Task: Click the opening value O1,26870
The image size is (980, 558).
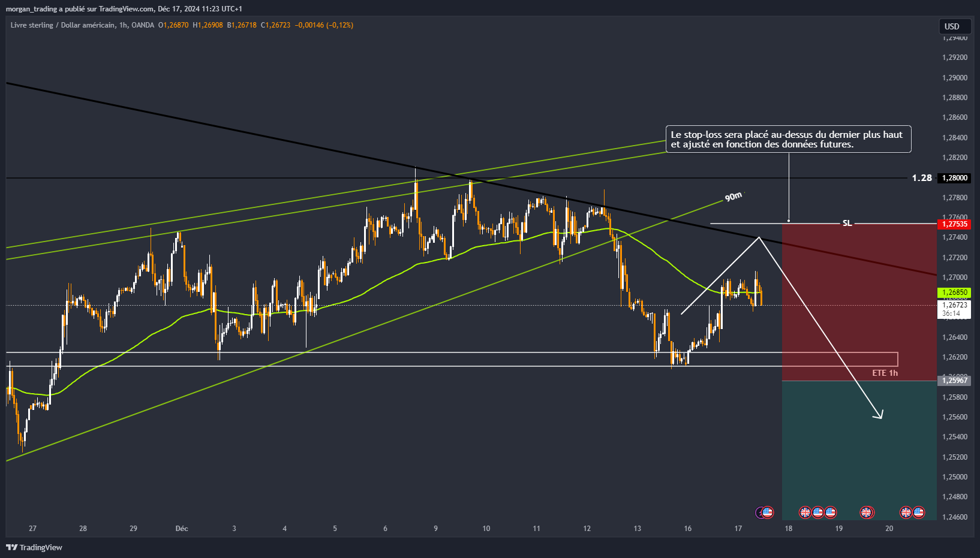Action: [x=173, y=25]
